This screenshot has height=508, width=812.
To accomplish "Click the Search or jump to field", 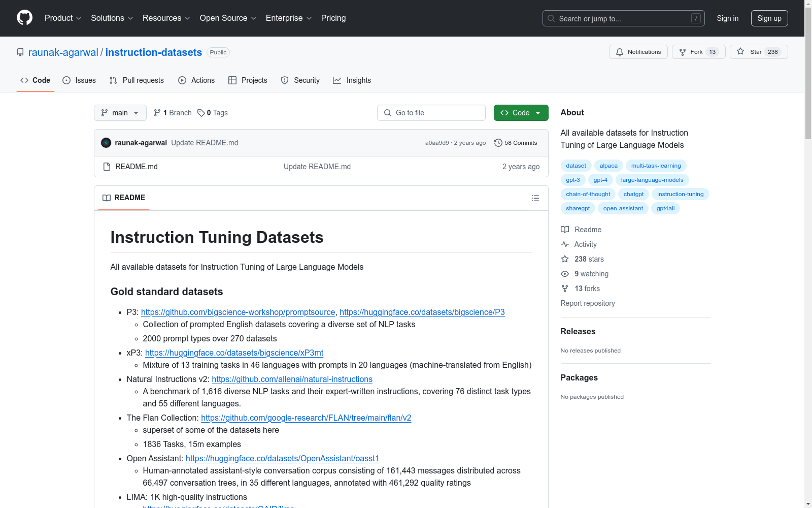I will 624,18.
